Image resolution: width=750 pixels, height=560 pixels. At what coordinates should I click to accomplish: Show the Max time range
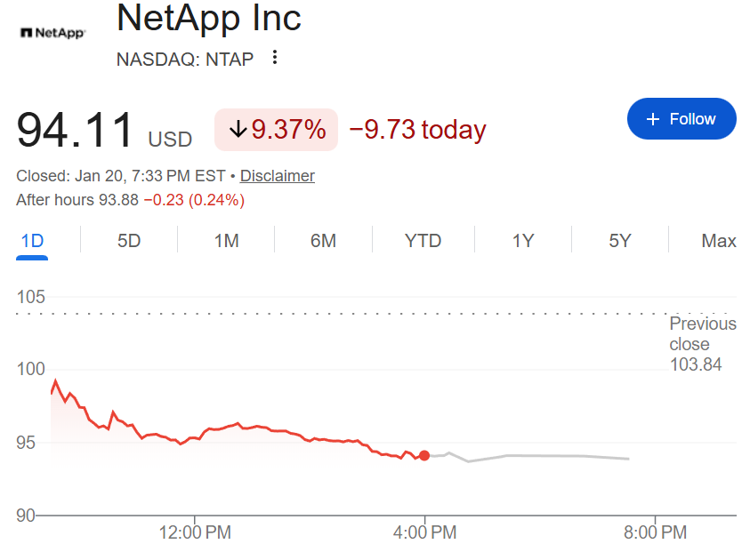click(719, 240)
